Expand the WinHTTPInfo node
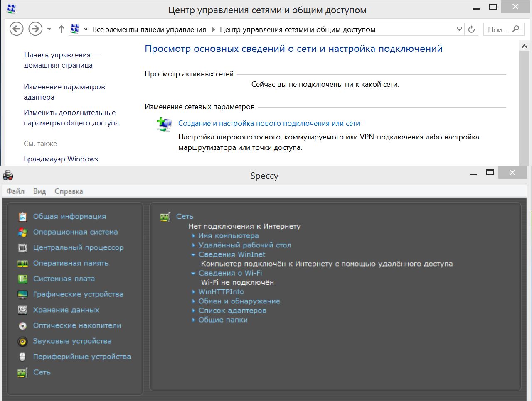Screen dimensions: 532x401 193,292
